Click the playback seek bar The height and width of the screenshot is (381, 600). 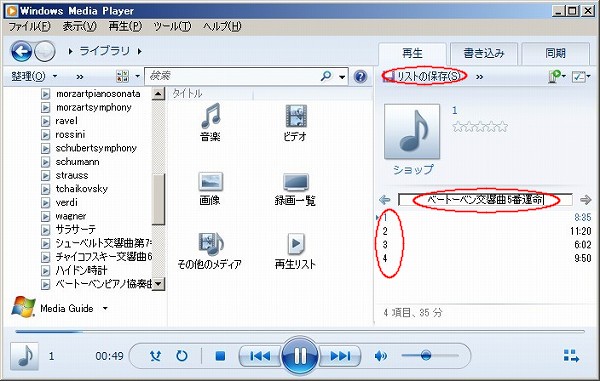pos(300,331)
